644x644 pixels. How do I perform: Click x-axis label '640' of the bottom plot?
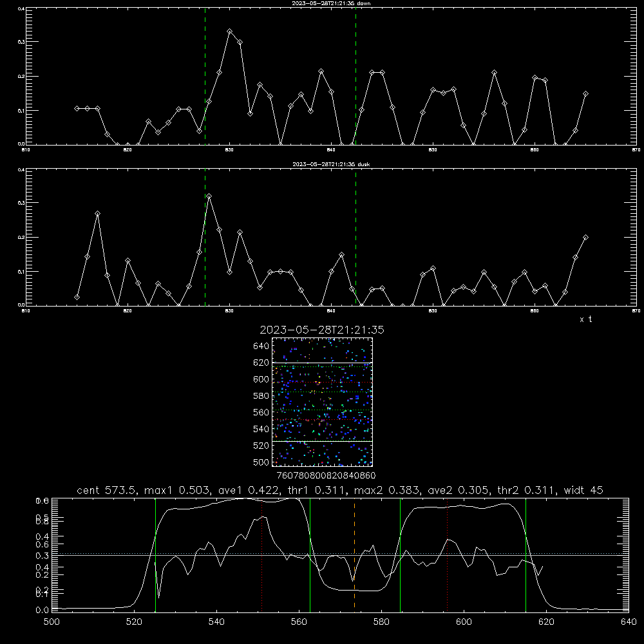click(629, 622)
